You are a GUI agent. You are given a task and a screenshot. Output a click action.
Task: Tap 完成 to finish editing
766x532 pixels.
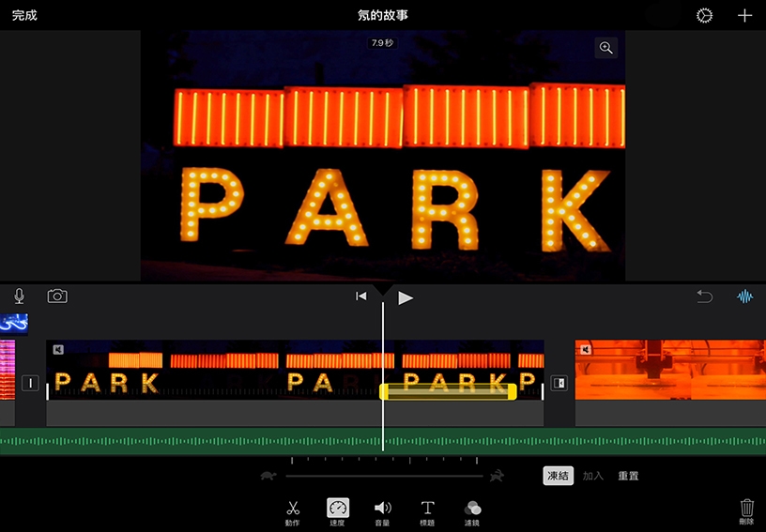click(x=24, y=15)
